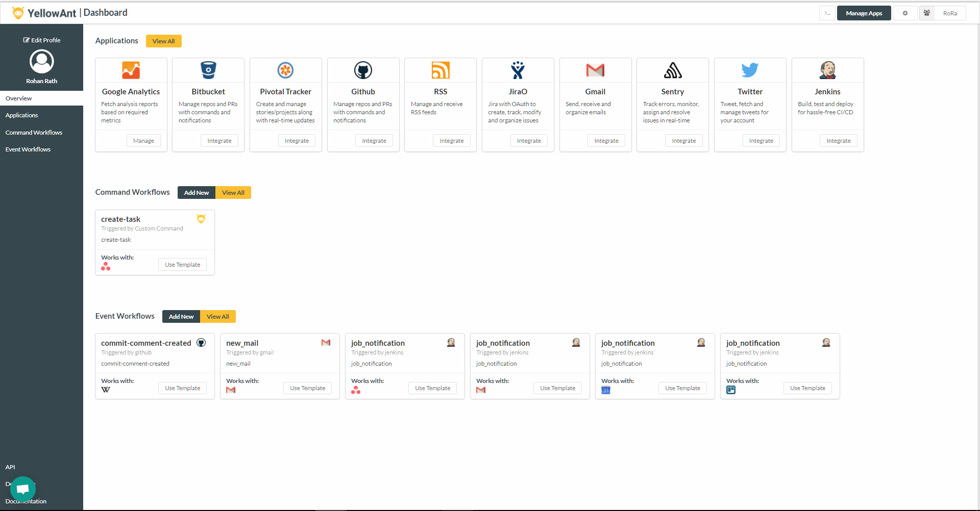980x511 pixels.
Task: Go to Event Workflows in sidebar
Action: click(28, 149)
